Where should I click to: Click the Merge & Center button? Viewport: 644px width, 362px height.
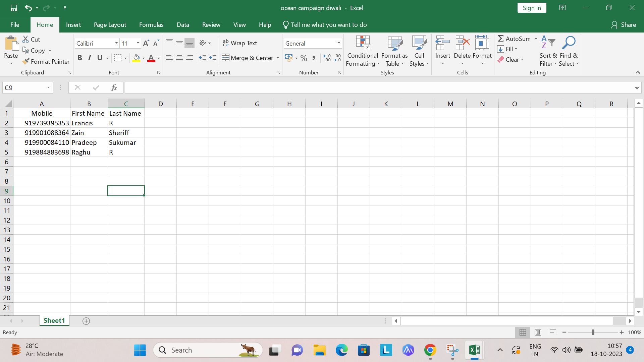point(248,58)
